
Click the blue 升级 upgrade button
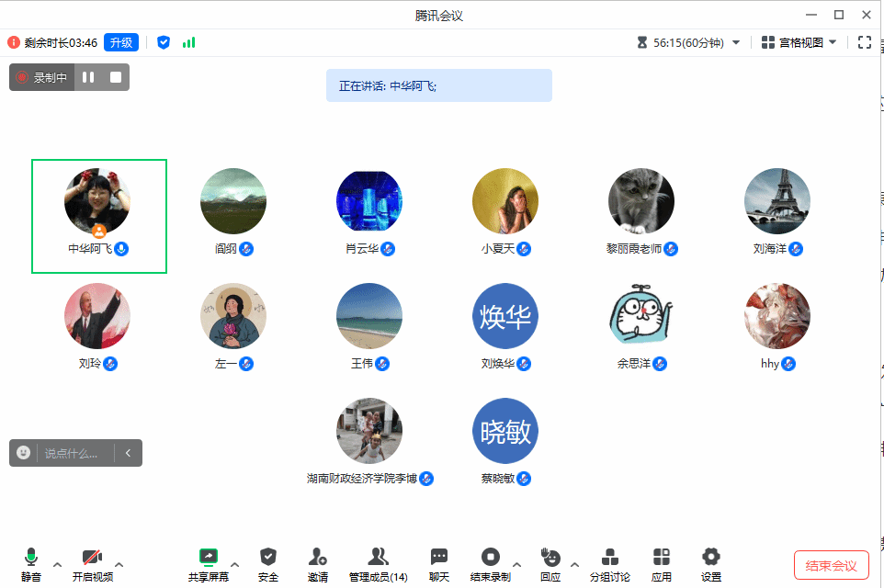coord(121,42)
